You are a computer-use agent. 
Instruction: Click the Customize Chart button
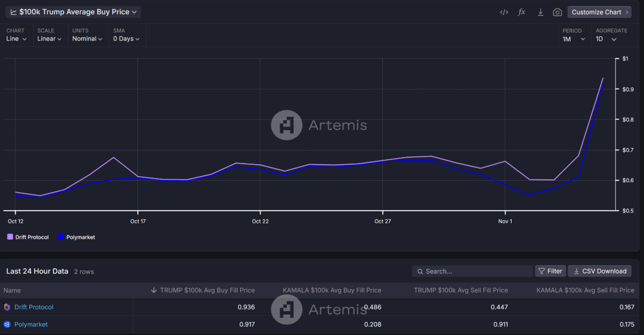click(x=600, y=12)
